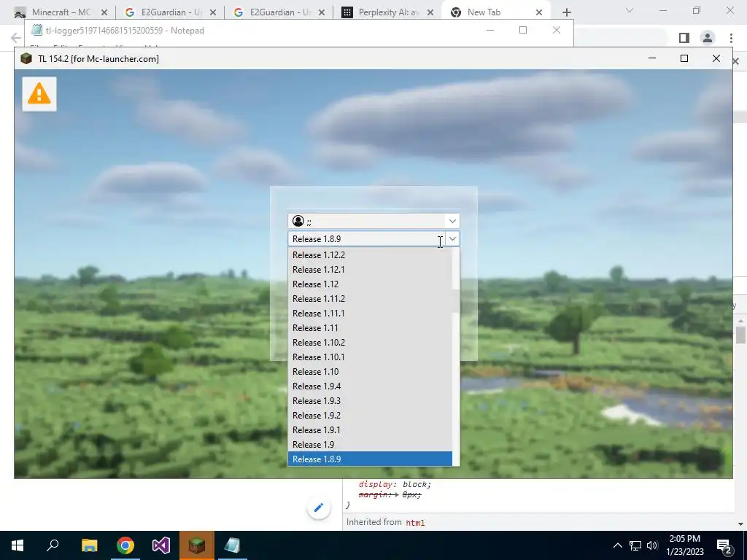
Task: Go back using Chrome's back arrow
Action: tap(16, 38)
